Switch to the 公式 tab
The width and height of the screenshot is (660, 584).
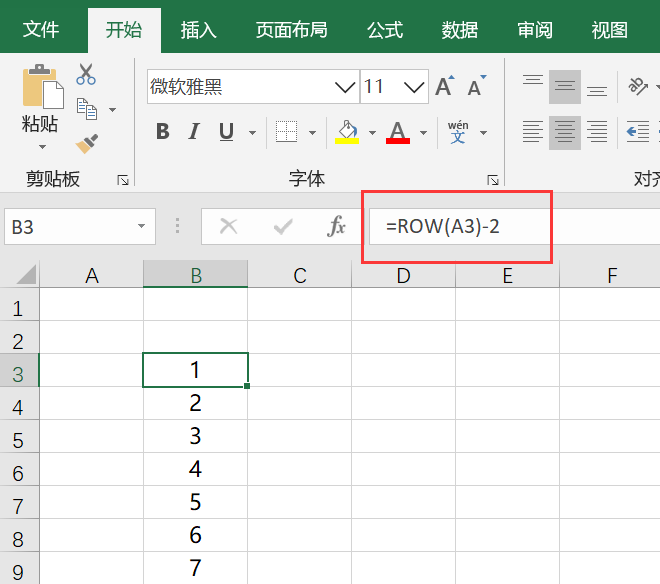[385, 29]
